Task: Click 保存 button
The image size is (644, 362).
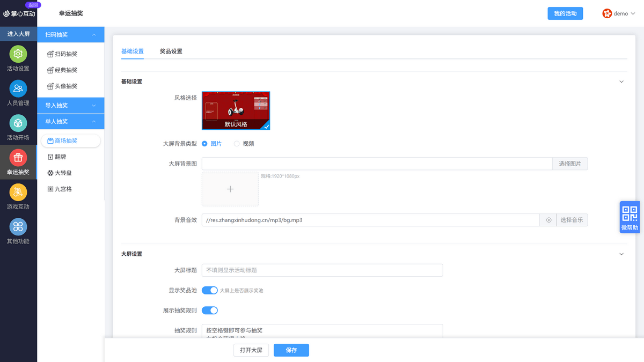Action: [x=291, y=350]
